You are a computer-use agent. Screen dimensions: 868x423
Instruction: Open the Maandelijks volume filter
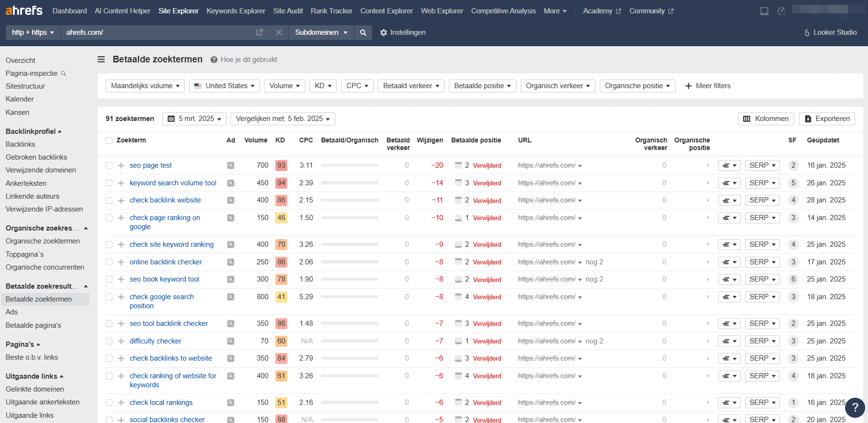point(145,86)
